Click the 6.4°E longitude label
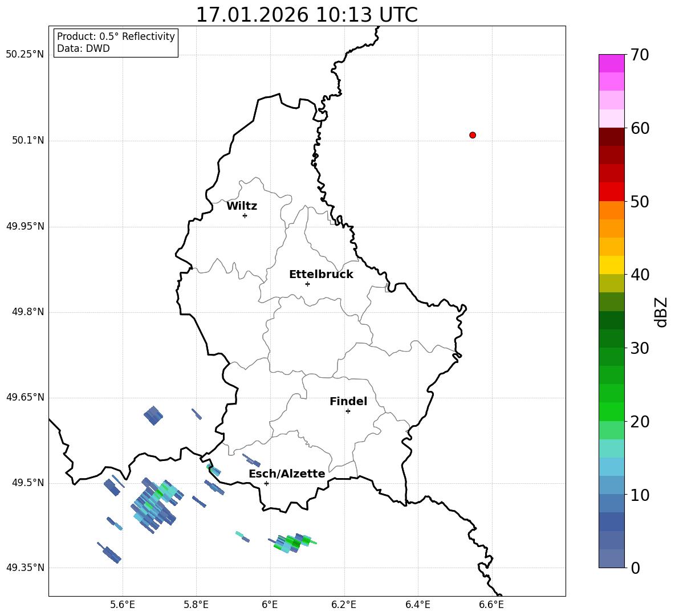 [x=417, y=605]
